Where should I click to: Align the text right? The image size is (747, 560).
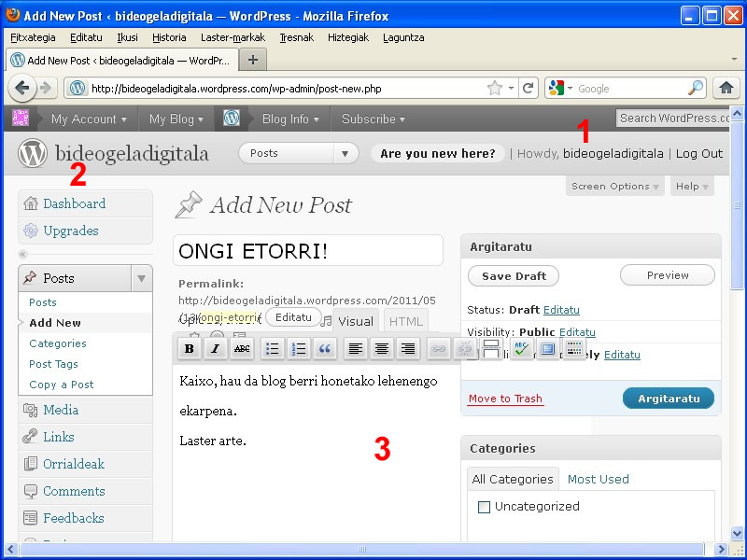(408, 349)
